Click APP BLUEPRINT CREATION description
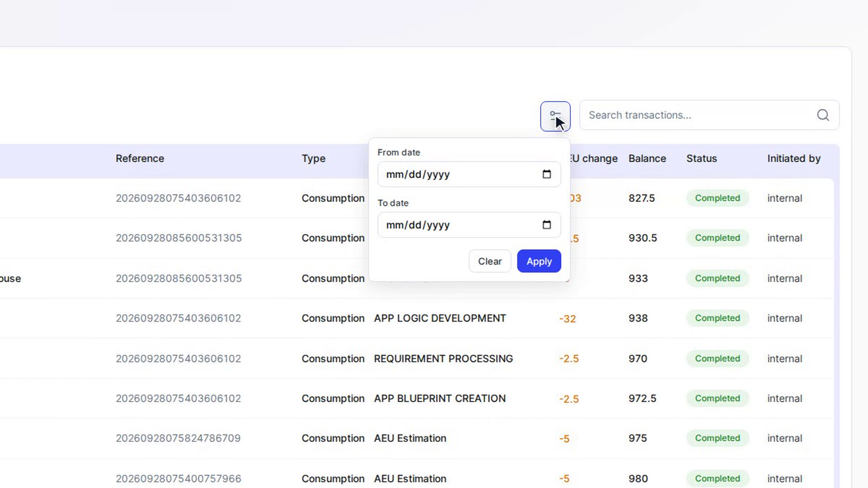The width and height of the screenshot is (868, 488). coord(439,399)
